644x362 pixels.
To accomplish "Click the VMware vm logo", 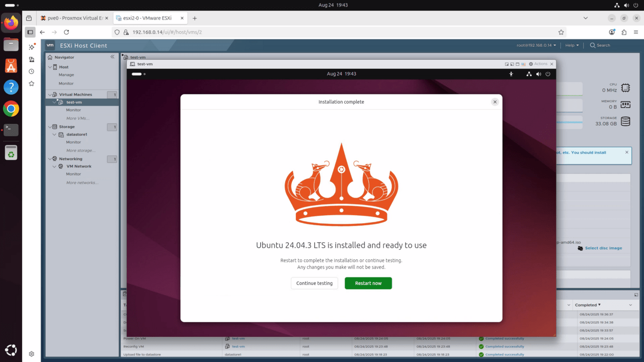I will 50,45.
